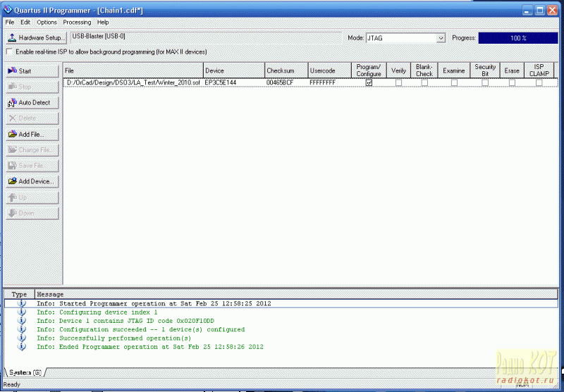The height and width of the screenshot is (392, 564).
Task: Click the Type column header in messages
Action: 20,294
